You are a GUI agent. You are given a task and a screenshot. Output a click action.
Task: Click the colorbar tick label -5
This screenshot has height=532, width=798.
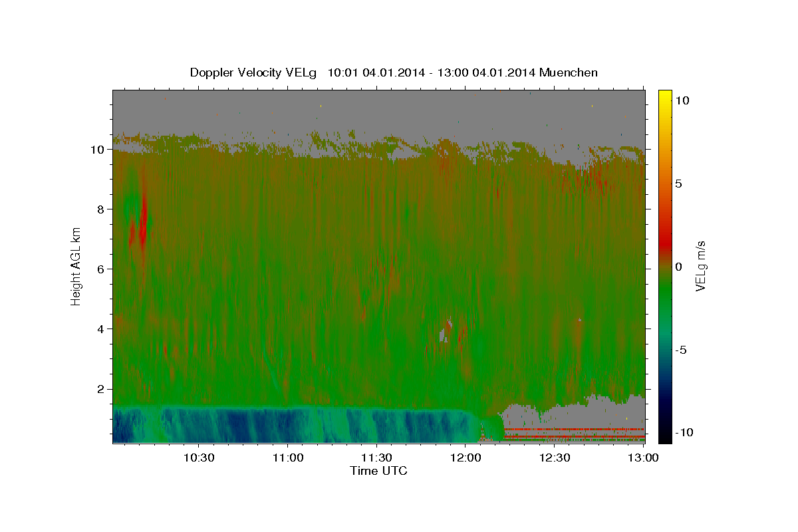tap(682, 350)
